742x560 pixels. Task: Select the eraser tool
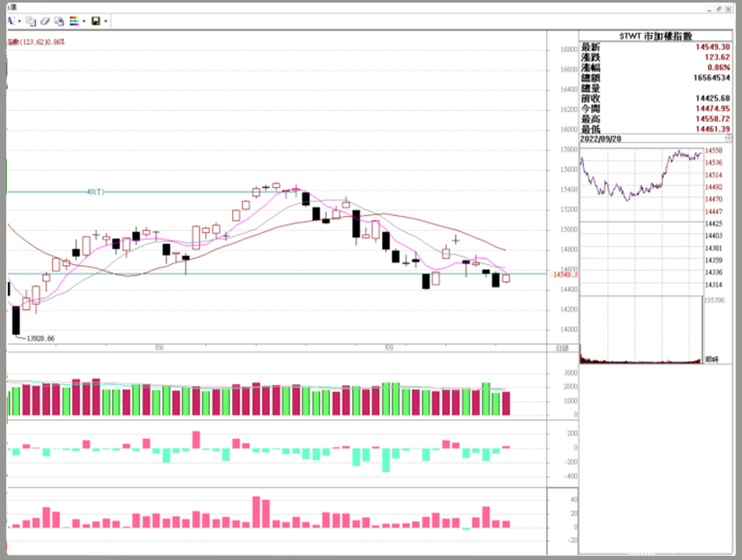tap(45, 21)
